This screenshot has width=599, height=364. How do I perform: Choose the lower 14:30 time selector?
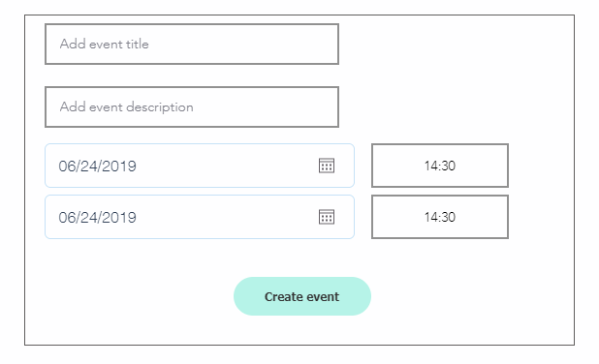coord(440,217)
